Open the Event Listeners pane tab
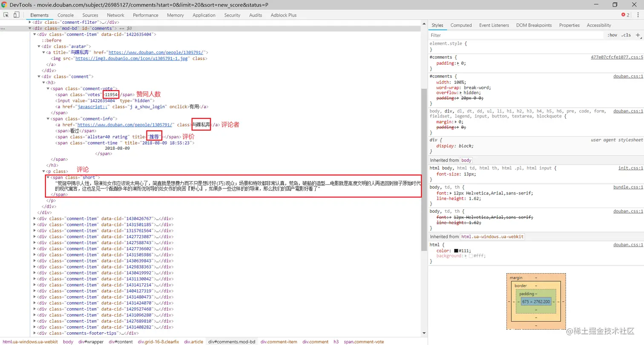The height and width of the screenshot is (345, 644). (x=494, y=25)
